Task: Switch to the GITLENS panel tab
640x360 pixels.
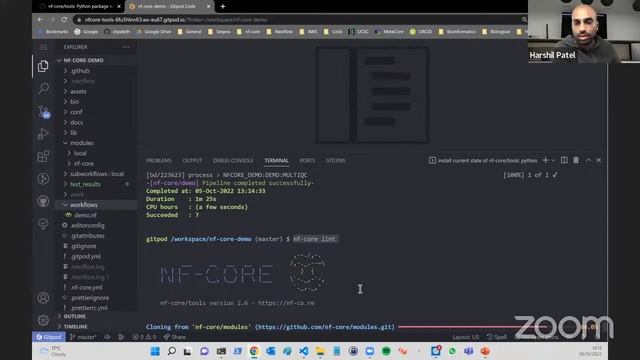Action: pyautogui.click(x=336, y=161)
